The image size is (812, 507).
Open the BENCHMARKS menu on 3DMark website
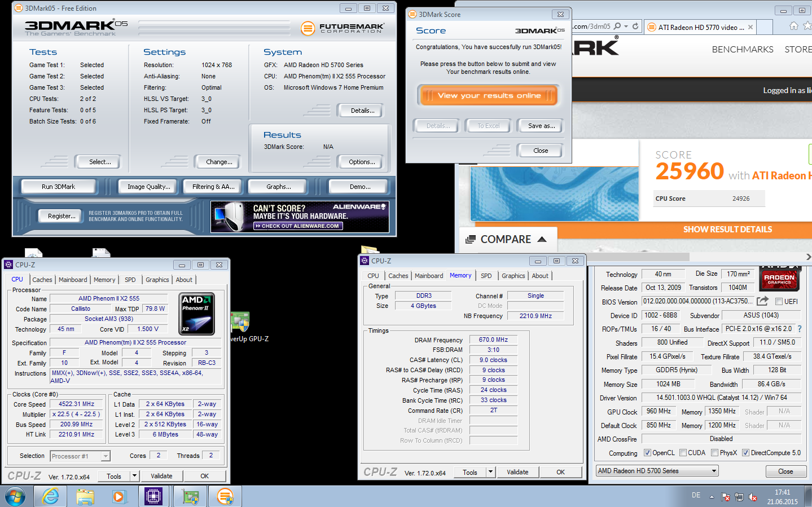click(x=743, y=50)
